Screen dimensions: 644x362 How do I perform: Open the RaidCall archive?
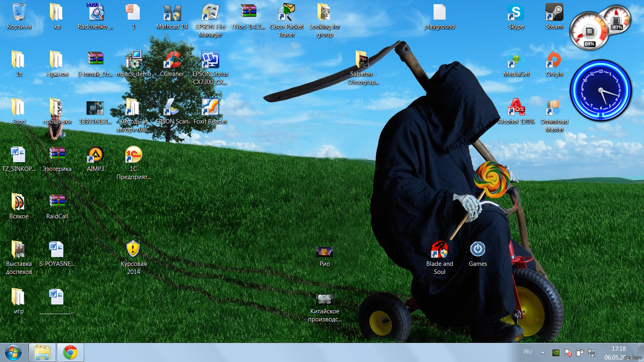click(x=57, y=207)
